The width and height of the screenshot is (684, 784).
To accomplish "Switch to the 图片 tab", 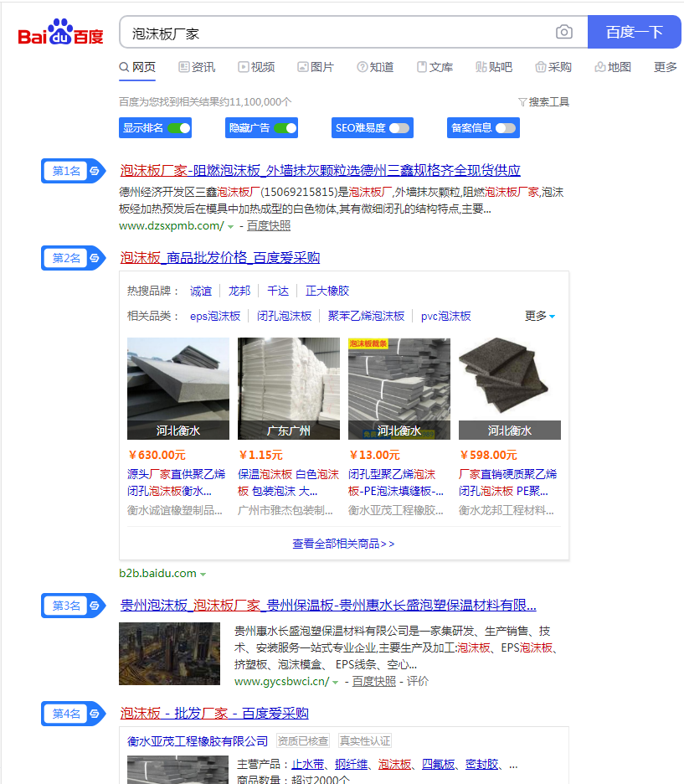I will [316, 67].
